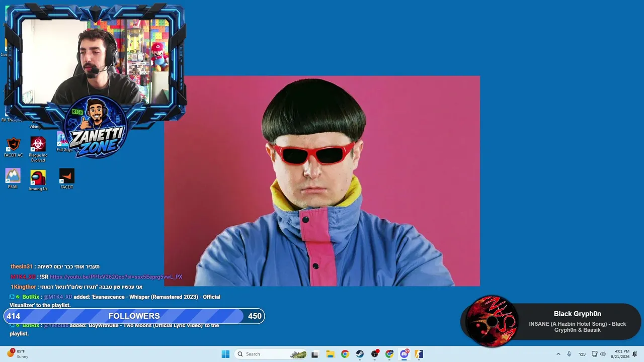The height and width of the screenshot is (362, 644).
Task: Click the INSANE (A Hazbin Hotel Song) track title
Action: point(578,327)
